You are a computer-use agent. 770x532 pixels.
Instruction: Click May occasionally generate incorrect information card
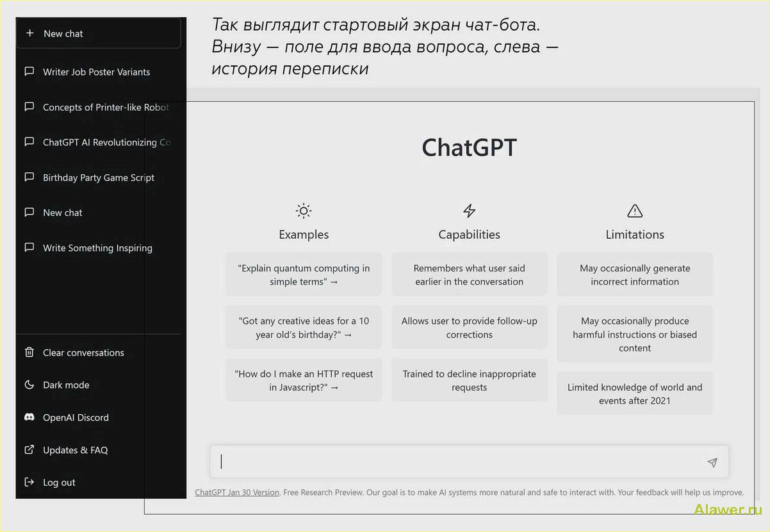pyautogui.click(x=635, y=275)
